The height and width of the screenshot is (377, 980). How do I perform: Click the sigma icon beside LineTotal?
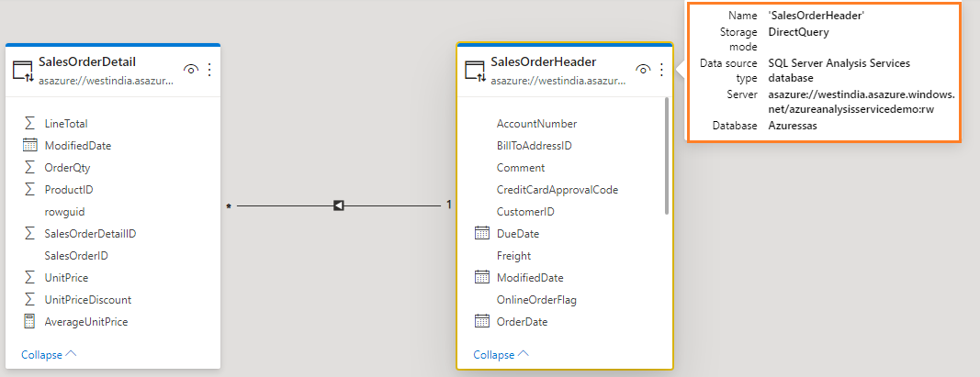[29, 124]
